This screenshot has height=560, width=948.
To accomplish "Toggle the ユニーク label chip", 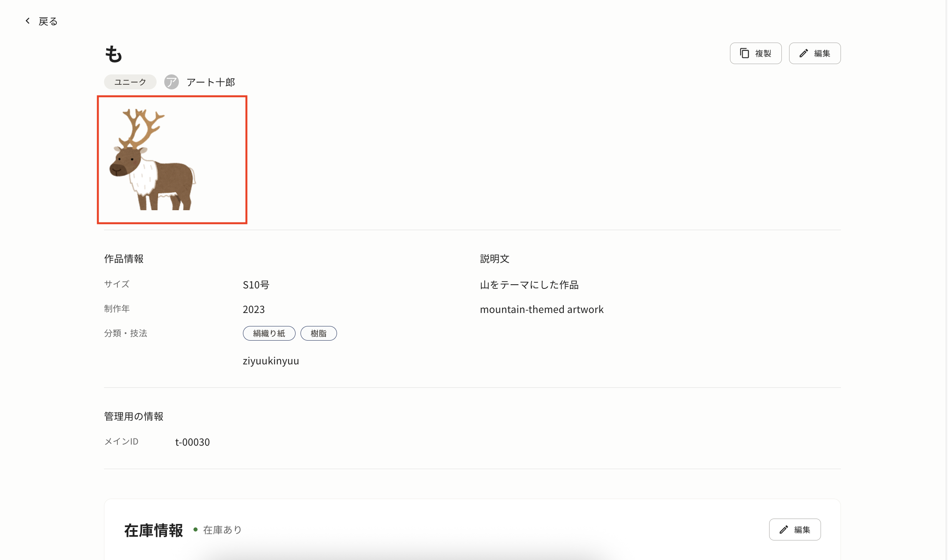I will (x=130, y=82).
